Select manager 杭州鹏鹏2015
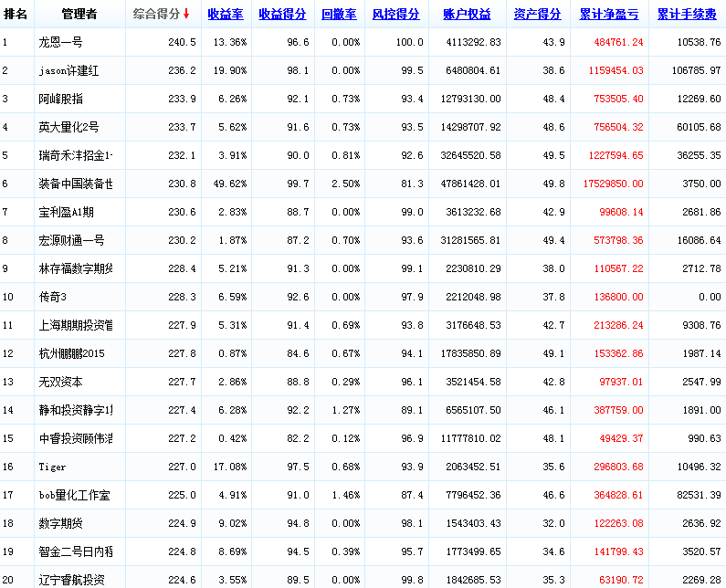This screenshot has width=726, height=588. coord(72,352)
